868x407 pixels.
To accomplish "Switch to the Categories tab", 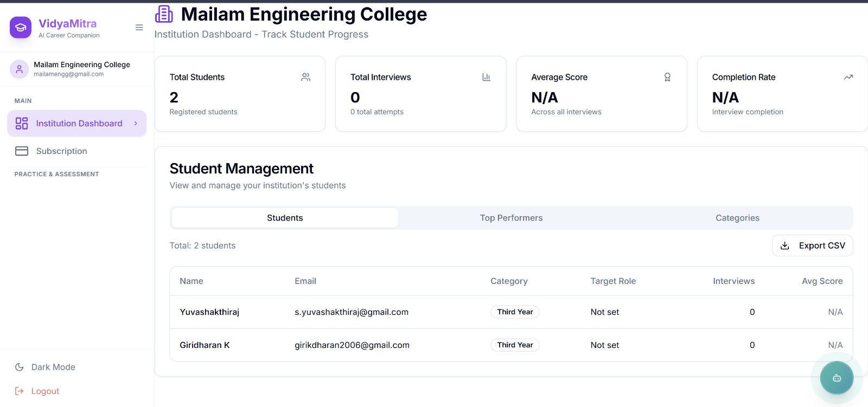I will pos(737,218).
